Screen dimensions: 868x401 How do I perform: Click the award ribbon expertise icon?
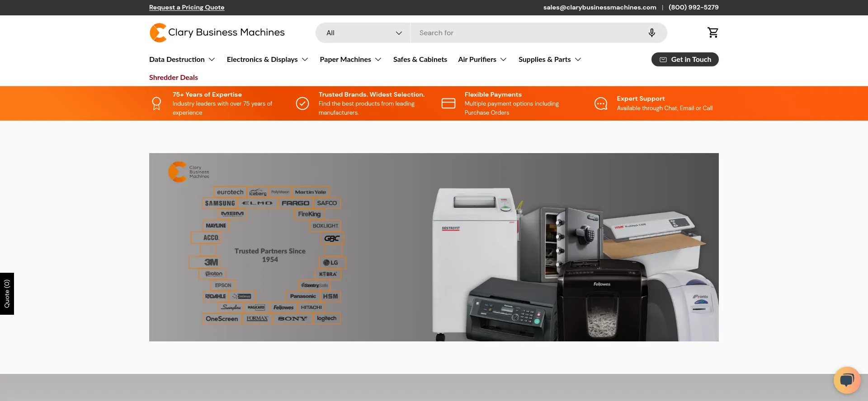coord(156,103)
